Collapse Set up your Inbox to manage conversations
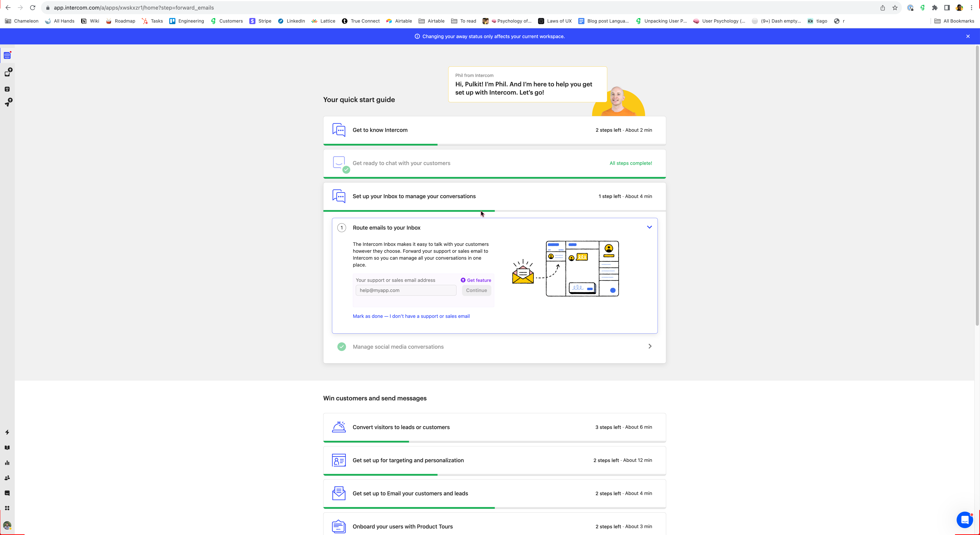The image size is (980, 535). 495,196
